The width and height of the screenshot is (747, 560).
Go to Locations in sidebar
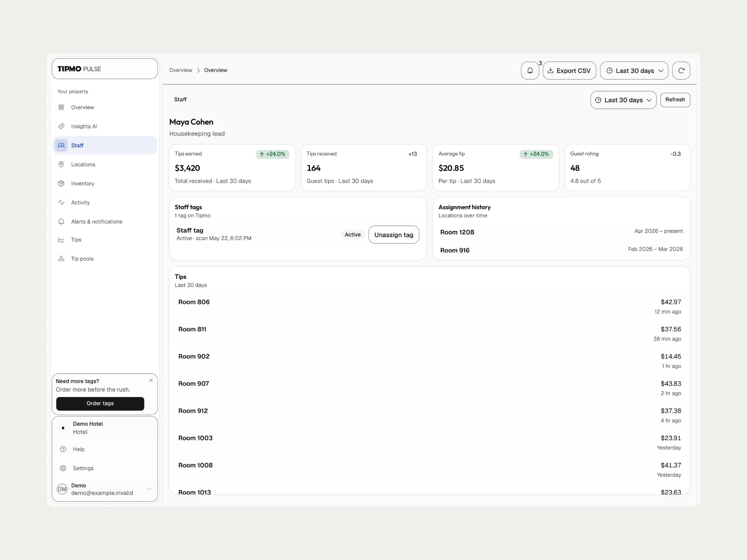coord(105,164)
